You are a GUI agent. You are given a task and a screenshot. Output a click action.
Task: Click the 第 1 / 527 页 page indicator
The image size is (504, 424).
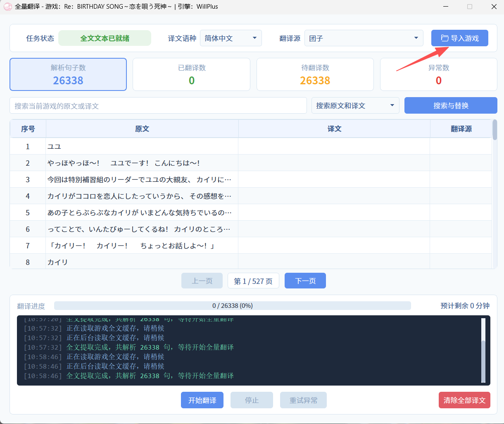pyautogui.click(x=253, y=281)
